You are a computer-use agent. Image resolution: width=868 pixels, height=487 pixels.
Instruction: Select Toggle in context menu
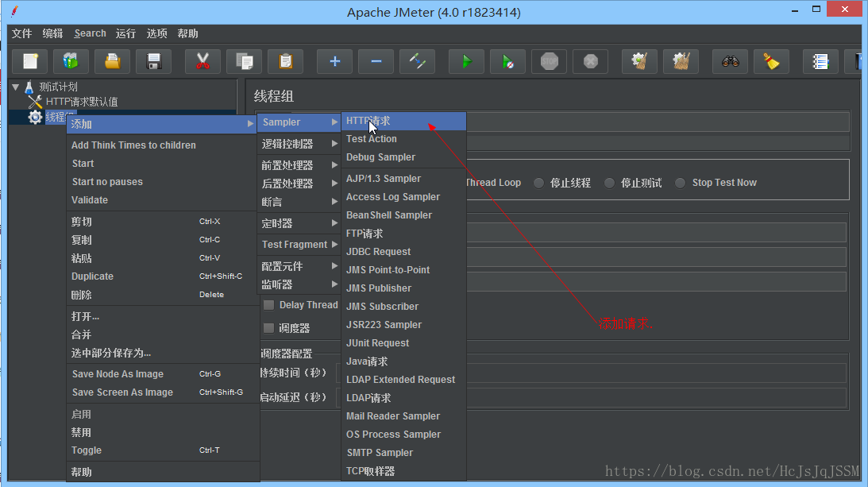coord(163,450)
